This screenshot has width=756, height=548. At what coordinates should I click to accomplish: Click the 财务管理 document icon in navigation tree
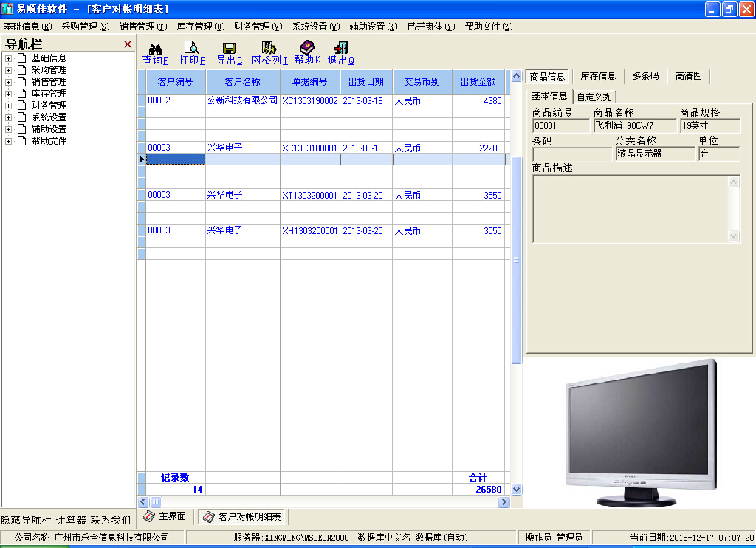point(21,106)
